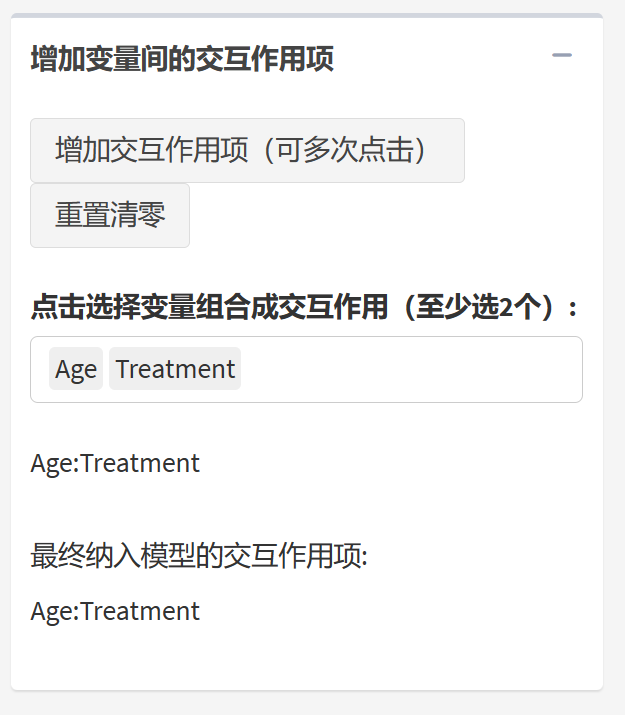Image resolution: width=625 pixels, height=715 pixels.
Task: Click the 增加交互作用项（可多次点击） button
Action: [247, 151]
